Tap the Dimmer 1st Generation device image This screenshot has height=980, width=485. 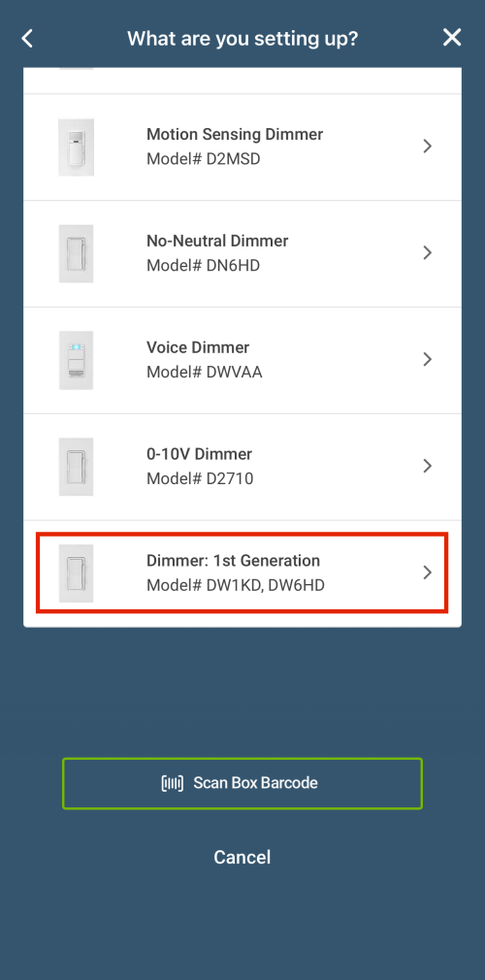(77, 573)
